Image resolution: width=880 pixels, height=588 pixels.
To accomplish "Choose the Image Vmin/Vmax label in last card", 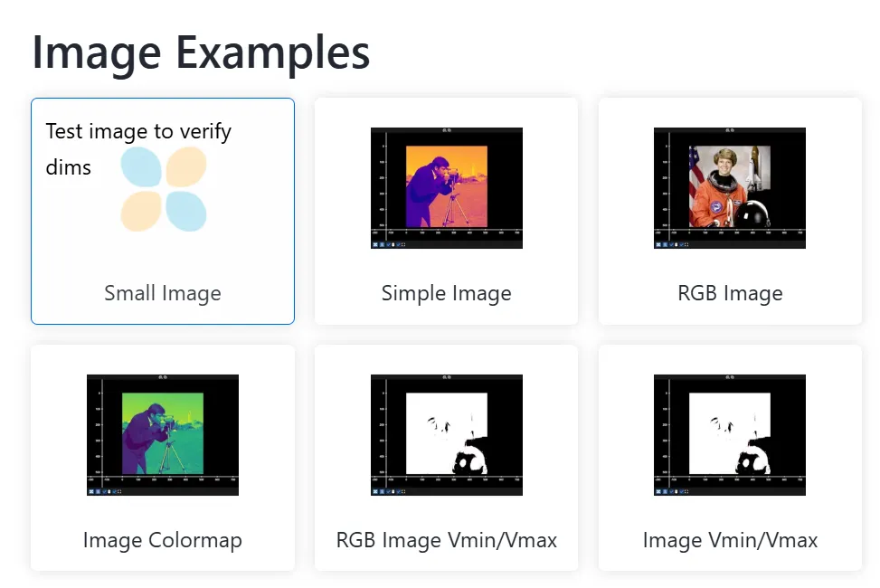I will pyautogui.click(x=730, y=540).
